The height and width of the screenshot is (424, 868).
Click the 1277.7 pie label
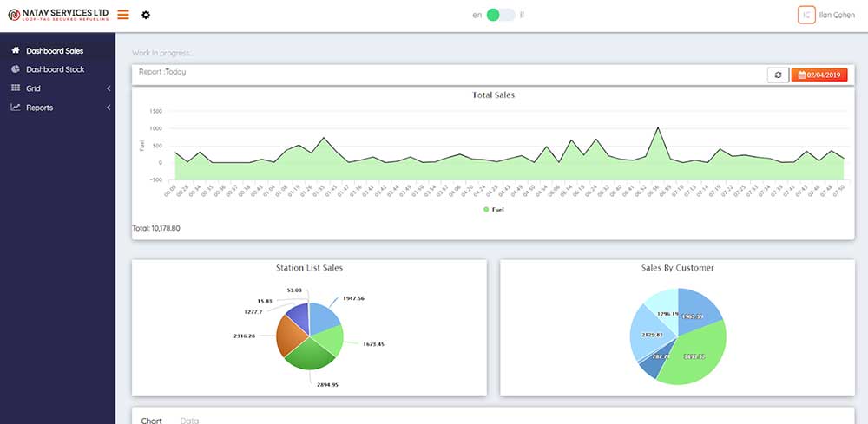253,312
